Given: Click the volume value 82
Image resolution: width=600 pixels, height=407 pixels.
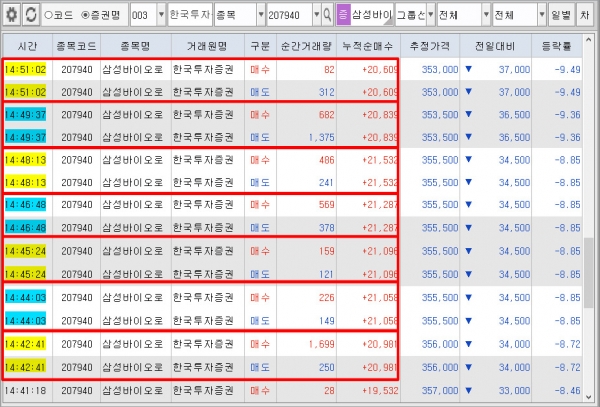Looking at the screenshot, I should (329, 70).
